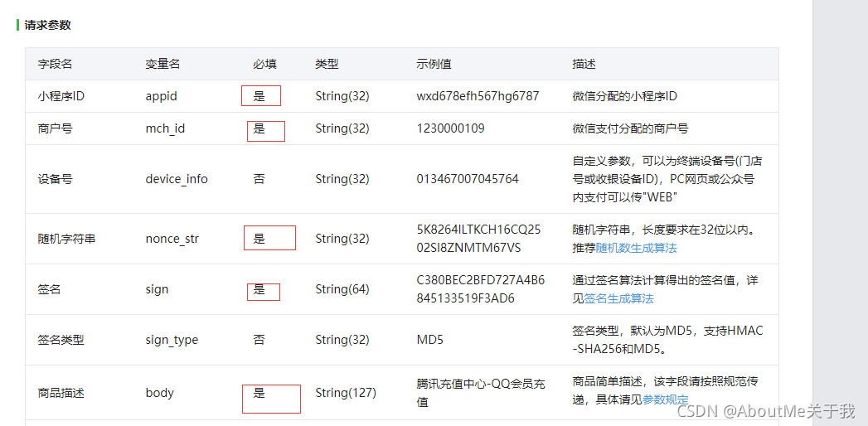Click the sign_type description mentioning HMAC-SHA256
Image resolution: width=868 pixels, height=426 pixels.
[x=667, y=340]
